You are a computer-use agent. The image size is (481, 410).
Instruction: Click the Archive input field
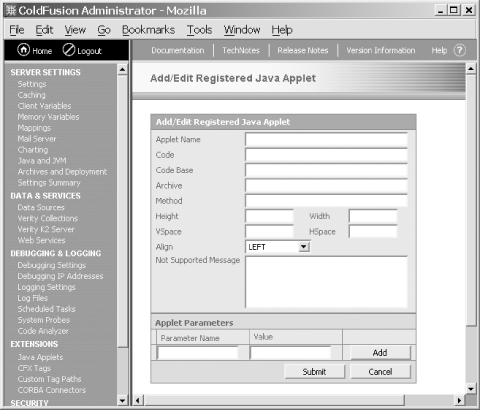(326, 186)
